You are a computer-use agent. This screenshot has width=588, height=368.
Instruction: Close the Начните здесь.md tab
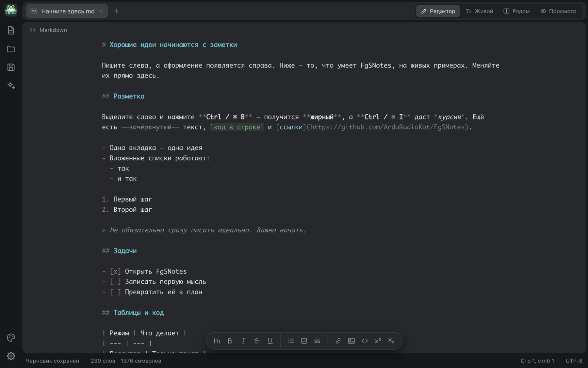pyautogui.click(x=101, y=11)
